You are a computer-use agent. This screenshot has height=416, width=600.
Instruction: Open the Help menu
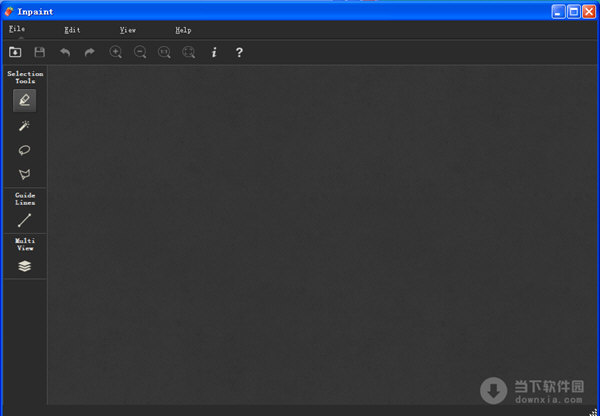183,30
